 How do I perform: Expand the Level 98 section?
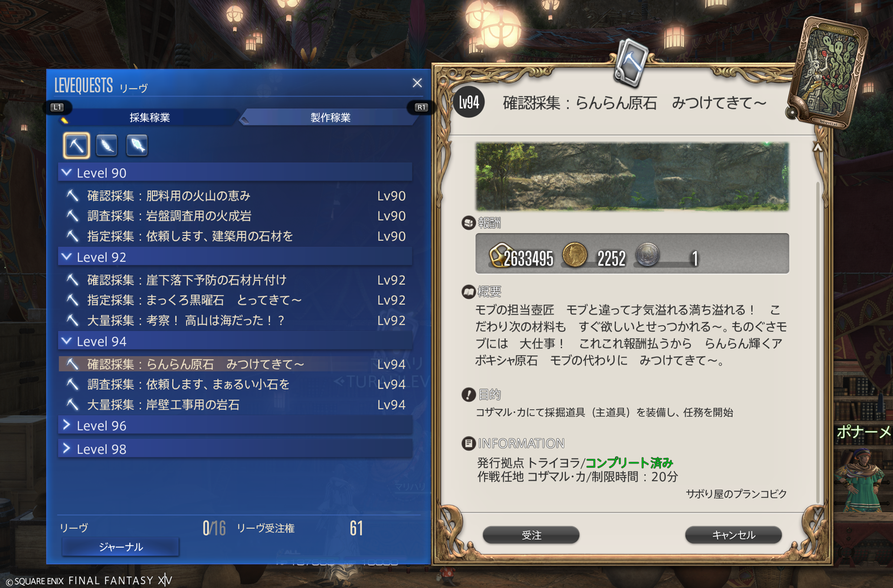click(235, 449)
